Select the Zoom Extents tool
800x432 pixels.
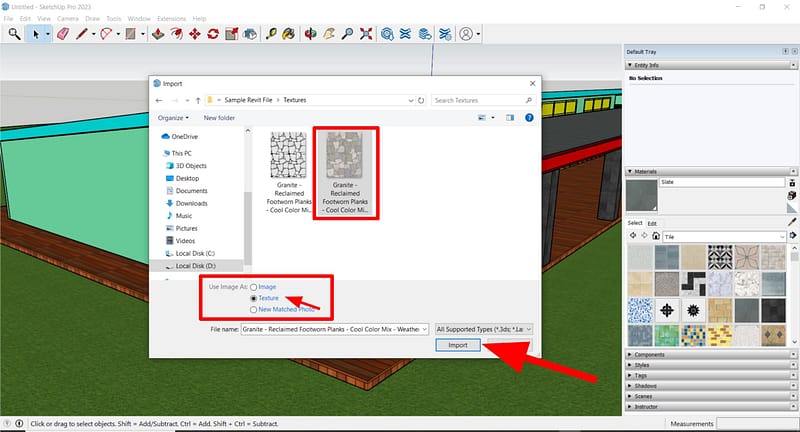tap(363, 34)
